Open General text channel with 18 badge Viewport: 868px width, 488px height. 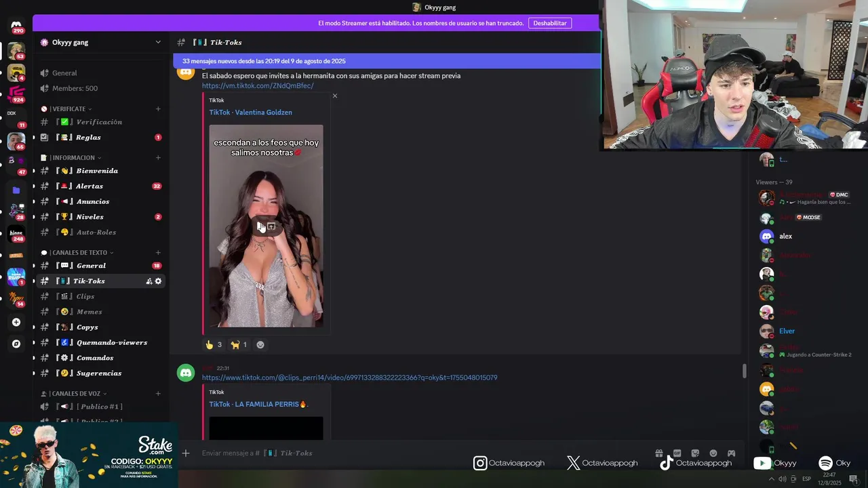coord(100,266)
